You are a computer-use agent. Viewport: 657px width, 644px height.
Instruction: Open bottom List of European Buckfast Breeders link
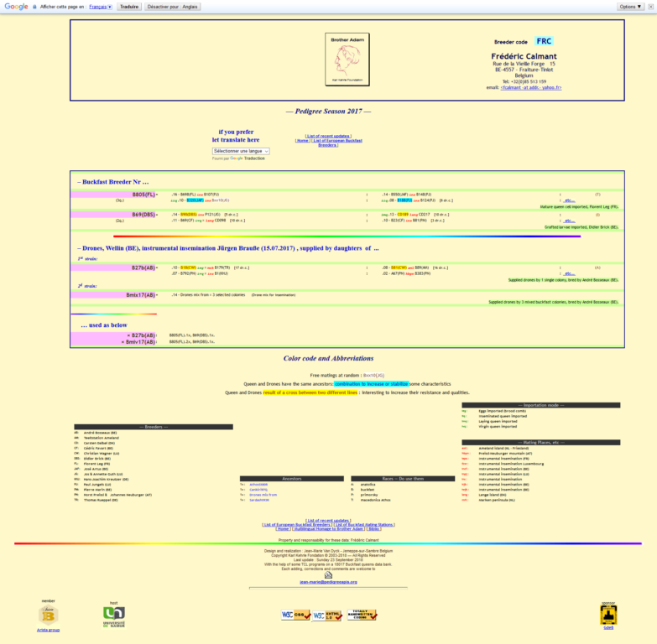(x=297, y=525)
